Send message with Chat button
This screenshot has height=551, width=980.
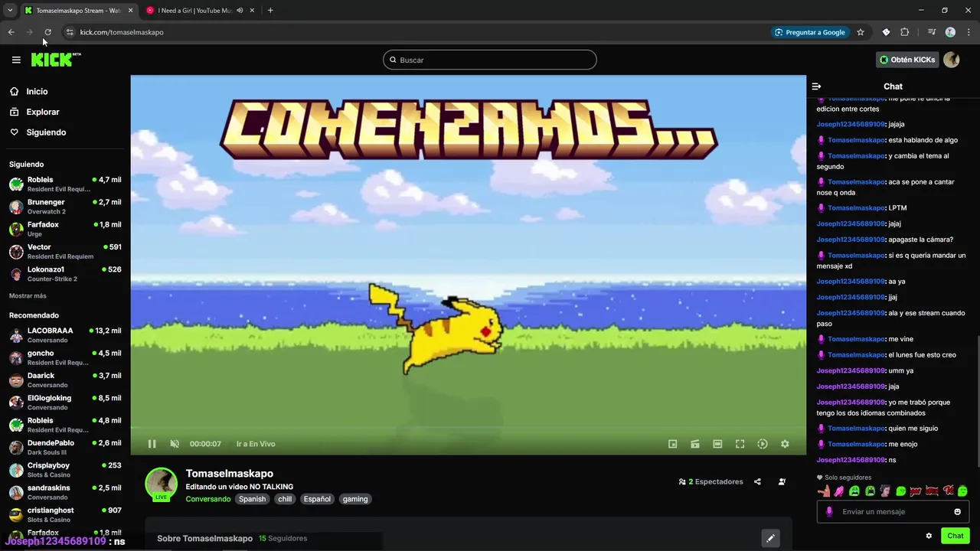click(x=955, y=536)
